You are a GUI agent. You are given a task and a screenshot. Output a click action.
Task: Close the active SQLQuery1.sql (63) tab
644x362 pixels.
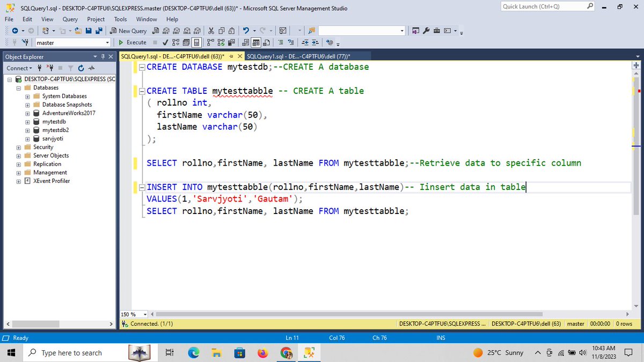coord(240,56)
